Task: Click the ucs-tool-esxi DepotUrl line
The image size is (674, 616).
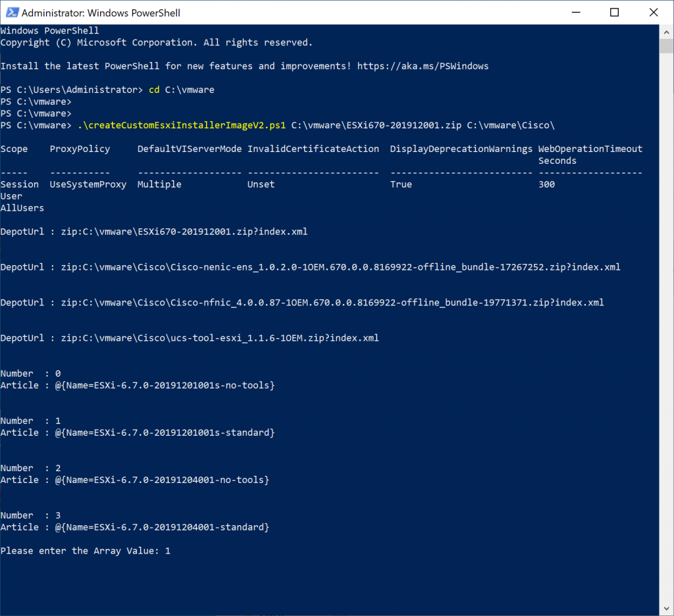Action: (190, 338)
